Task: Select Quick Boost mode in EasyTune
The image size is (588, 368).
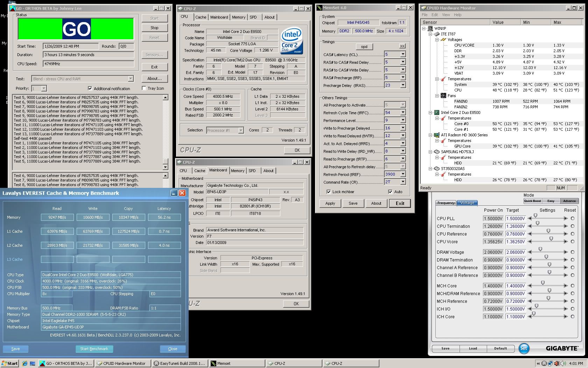Action: [532, 201]
